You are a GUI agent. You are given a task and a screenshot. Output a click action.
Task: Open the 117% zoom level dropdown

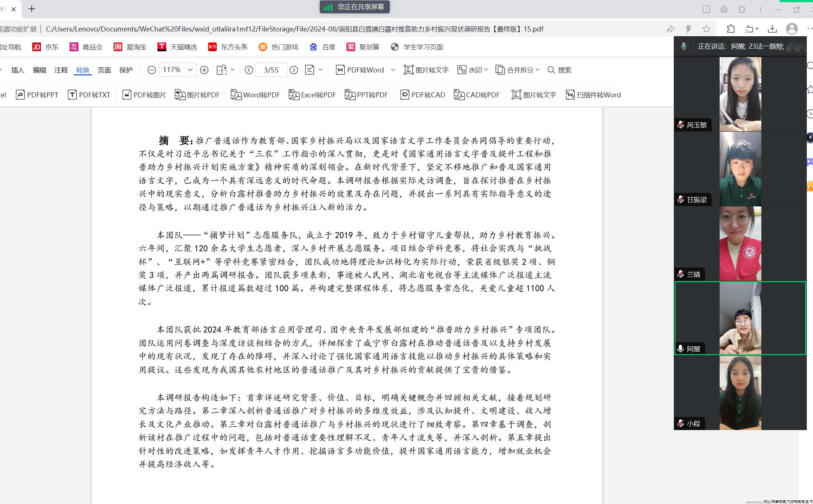190,70
